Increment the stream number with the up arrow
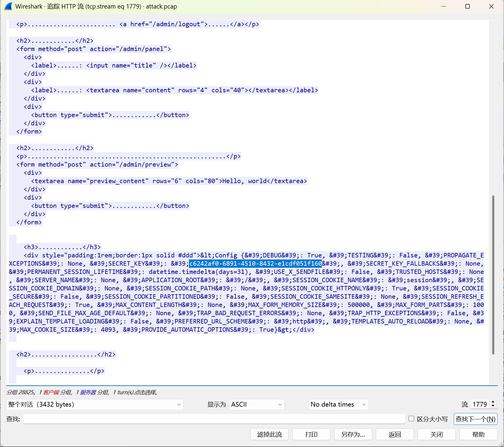The width and height of the screenshot is (504, 447). pyautogui.click(x=493, y=402)
